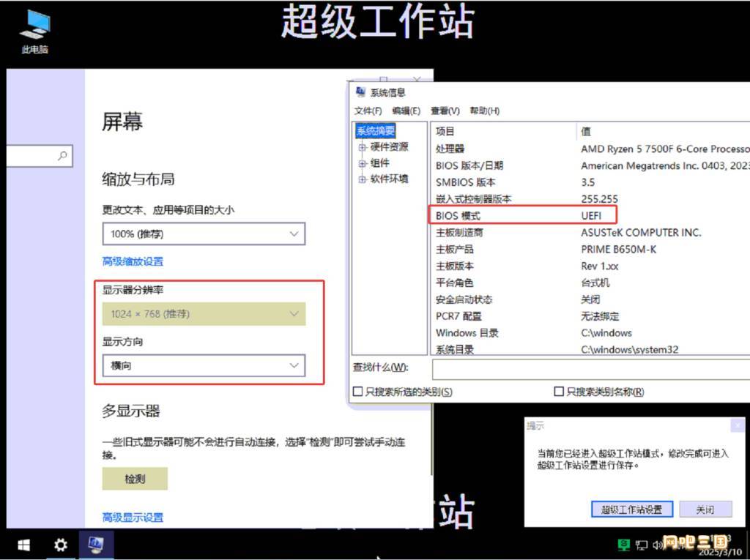Select the 安全启动状态 row
The height and width of the screenshot is (560, 750).
point(591,299)
